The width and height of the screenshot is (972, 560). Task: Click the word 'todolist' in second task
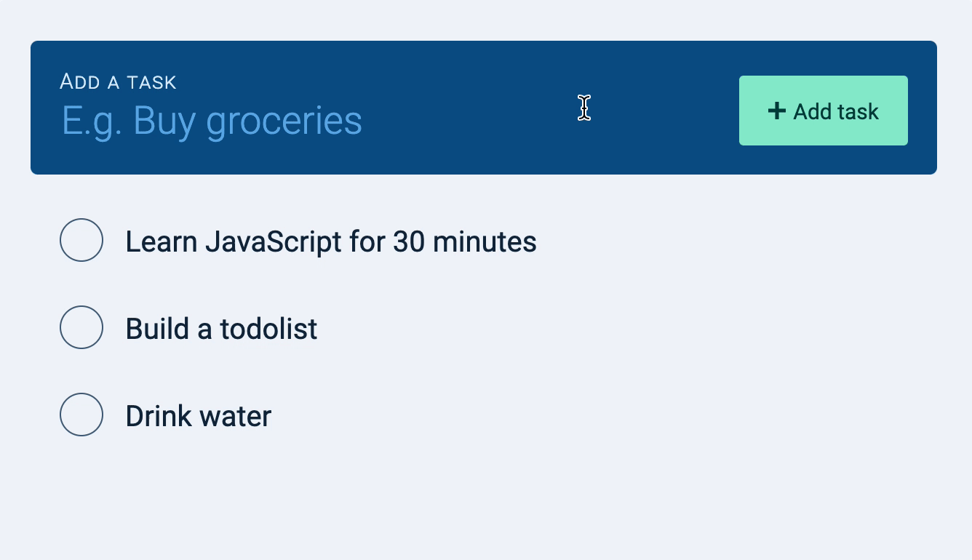click(x=268, y=329)
